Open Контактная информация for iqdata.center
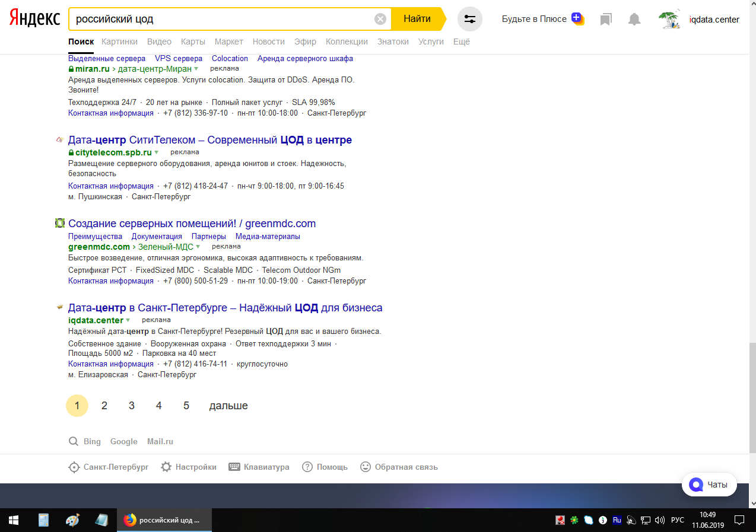Image resolution: width=756 pixels, height=532 pixels. click(x=111, y=364)
